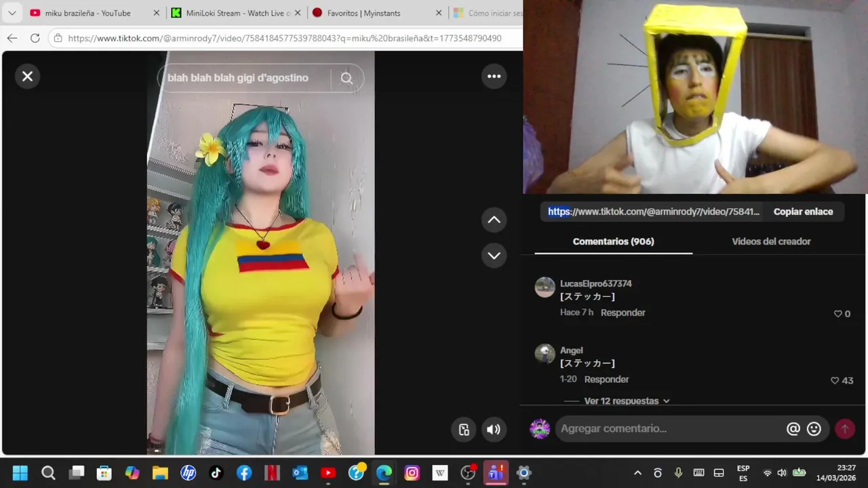Go to next video with down arrow
The height and width of the screenshot is (488, 868).
pos(494,256)
